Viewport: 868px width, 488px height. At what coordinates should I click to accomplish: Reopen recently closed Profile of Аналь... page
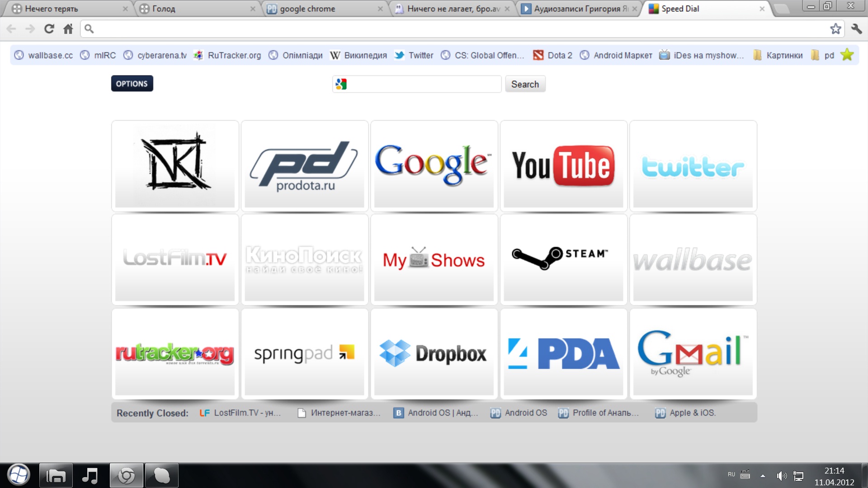599,413
